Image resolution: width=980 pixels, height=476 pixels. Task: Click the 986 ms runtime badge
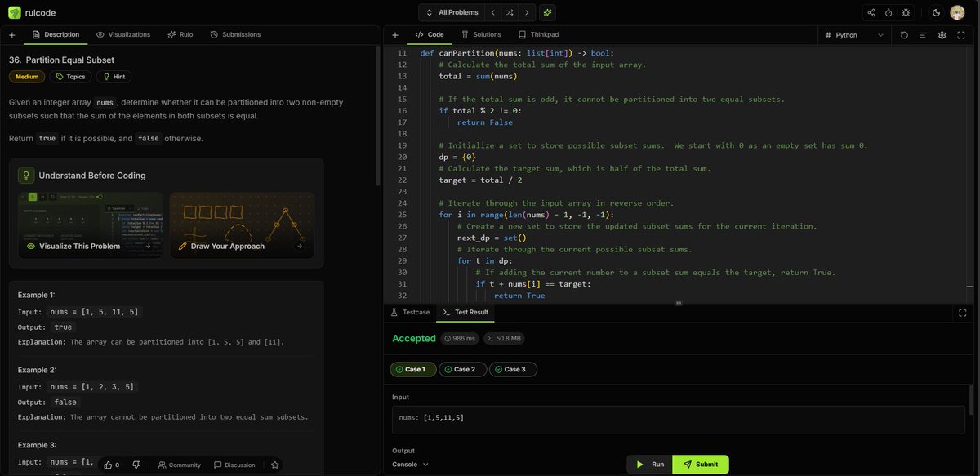[460, 338]
